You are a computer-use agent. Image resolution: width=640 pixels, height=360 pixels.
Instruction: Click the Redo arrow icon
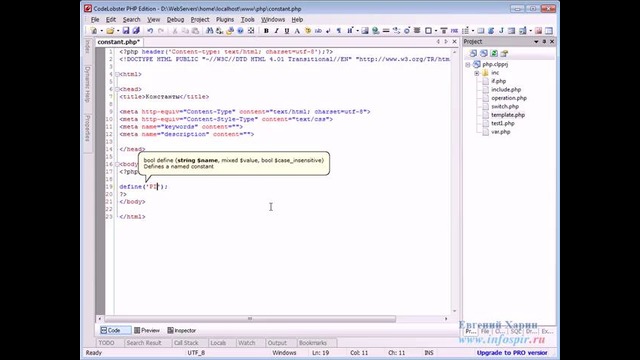[x=161, y=31]
